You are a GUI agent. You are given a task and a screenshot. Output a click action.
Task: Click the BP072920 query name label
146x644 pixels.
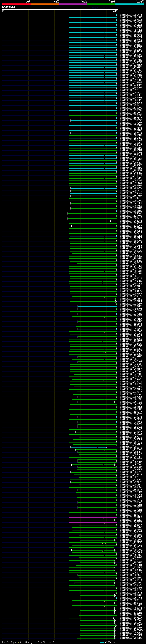pyautogui.click(x=8, y=7)
